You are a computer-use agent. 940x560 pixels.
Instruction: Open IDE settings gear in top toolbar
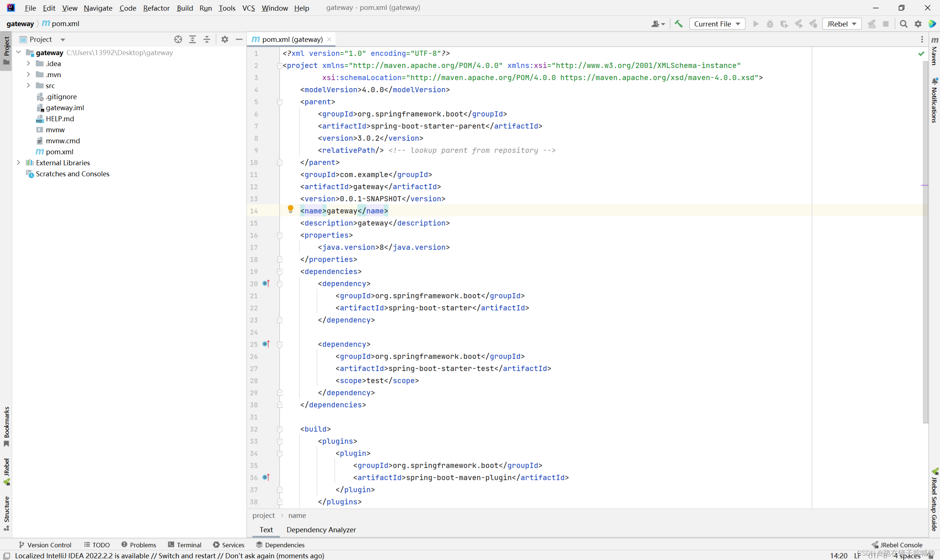918,24
